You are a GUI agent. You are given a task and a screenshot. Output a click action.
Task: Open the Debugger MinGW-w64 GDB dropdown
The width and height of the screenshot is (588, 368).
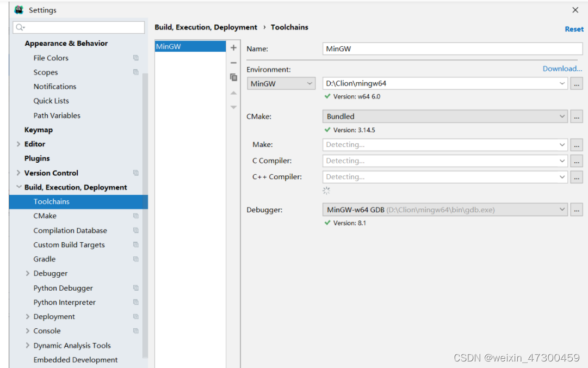562,210
